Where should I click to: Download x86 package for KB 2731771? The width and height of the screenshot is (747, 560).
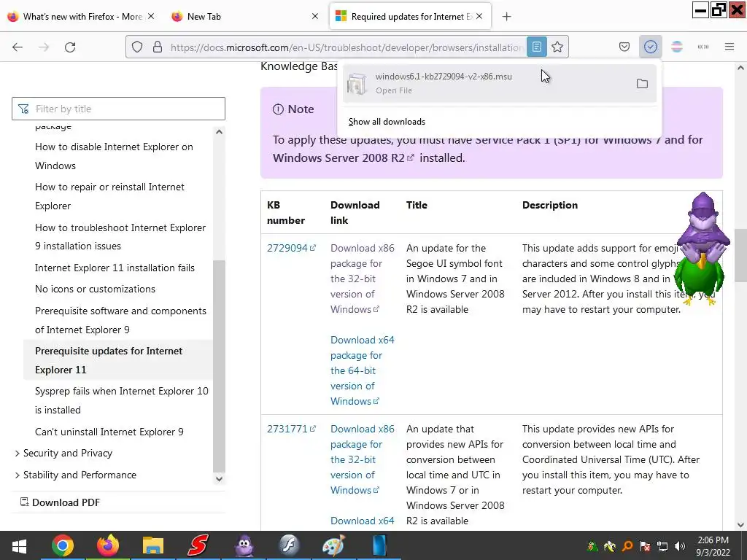coord(362,459)
